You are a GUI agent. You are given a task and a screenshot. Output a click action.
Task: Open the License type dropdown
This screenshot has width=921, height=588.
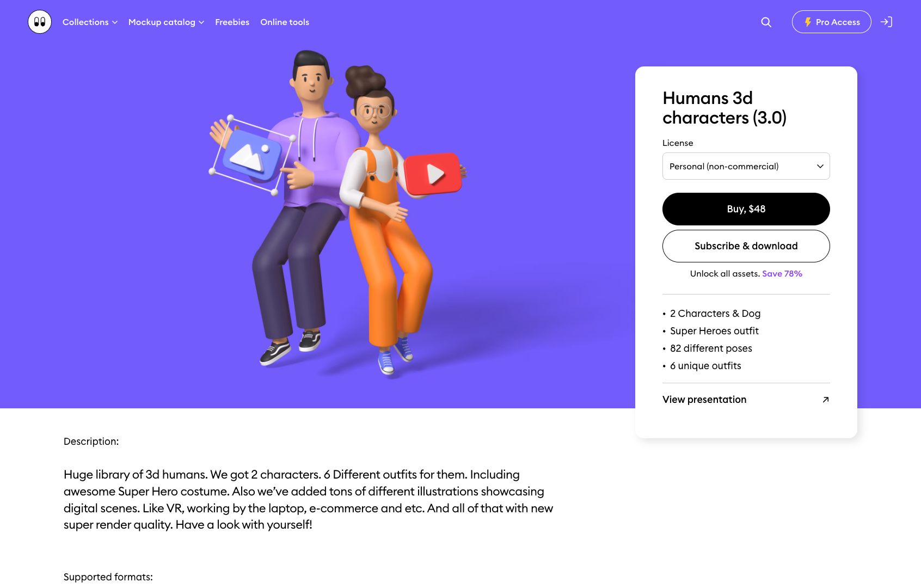click(746, 166)
